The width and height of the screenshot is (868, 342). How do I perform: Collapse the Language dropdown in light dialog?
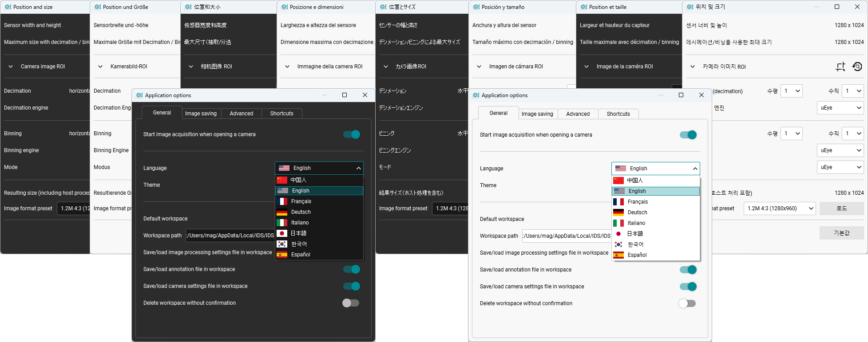(656, 169)
